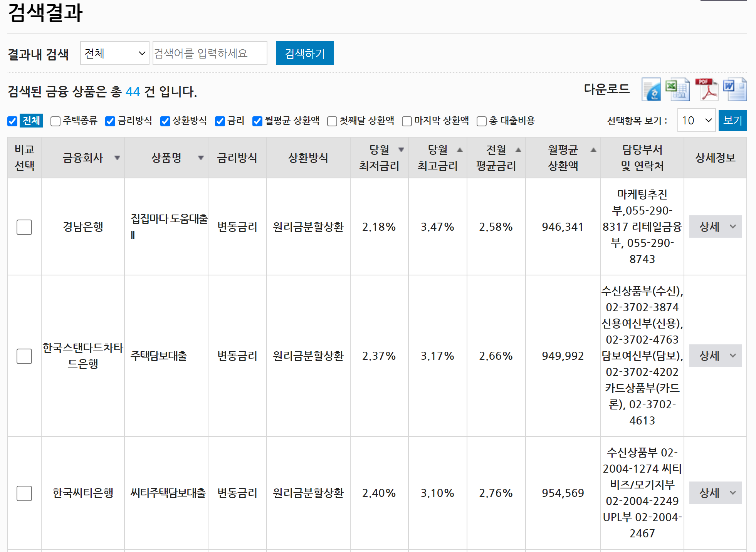Expand 상세 details for 경남은행
The height and width of the screenshot is (552, 756).
(x=715, y=227)
